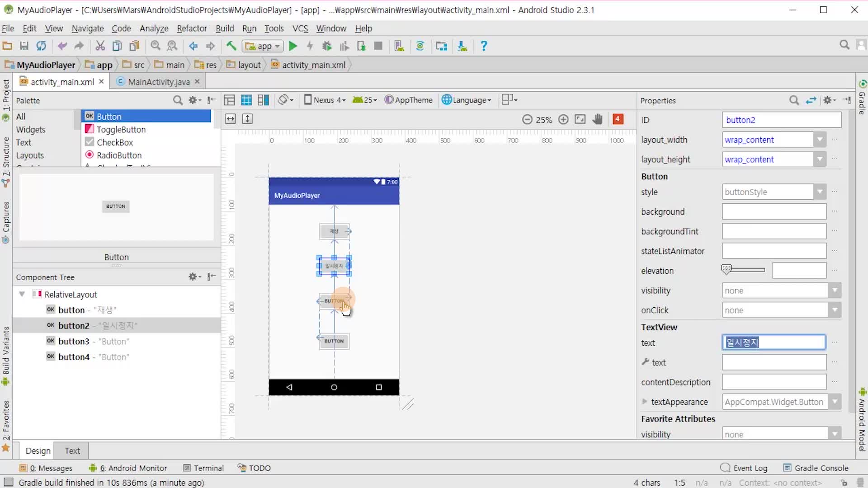Viewport: 868px width, 488px height.
Task: Click the Debug app bug icon
Action: [x=327, y=46]
